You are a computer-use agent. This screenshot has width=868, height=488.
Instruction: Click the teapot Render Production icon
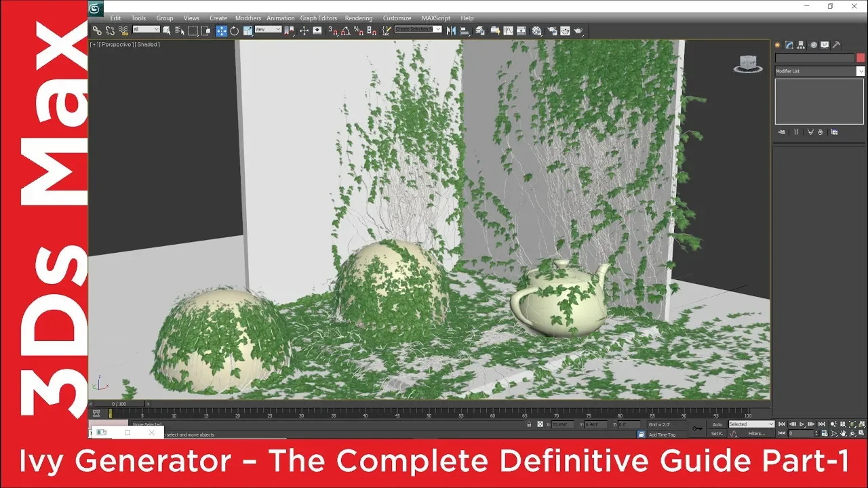pos(578,30)
